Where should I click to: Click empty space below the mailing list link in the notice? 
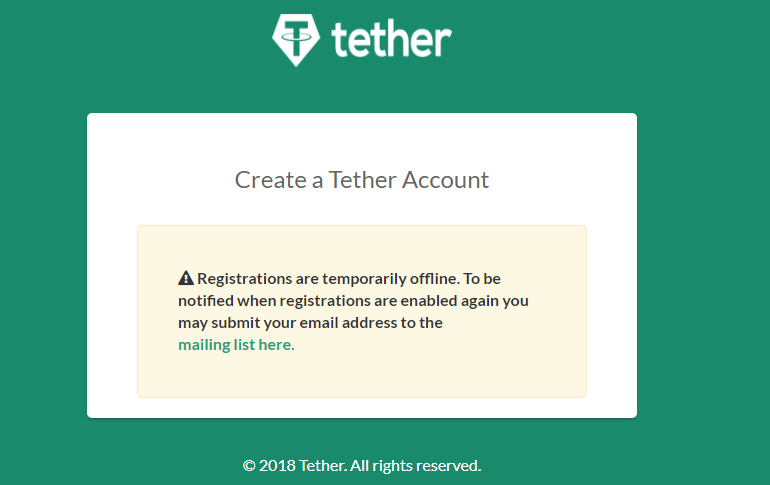tap(360, 375)
